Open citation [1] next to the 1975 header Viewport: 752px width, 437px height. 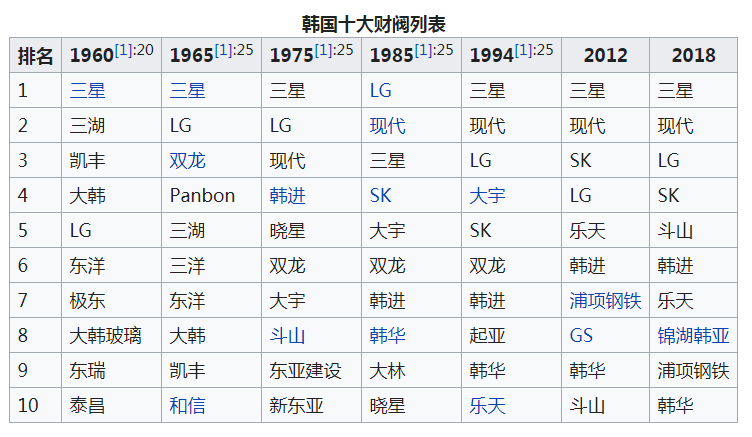click(x=323, y=50)
